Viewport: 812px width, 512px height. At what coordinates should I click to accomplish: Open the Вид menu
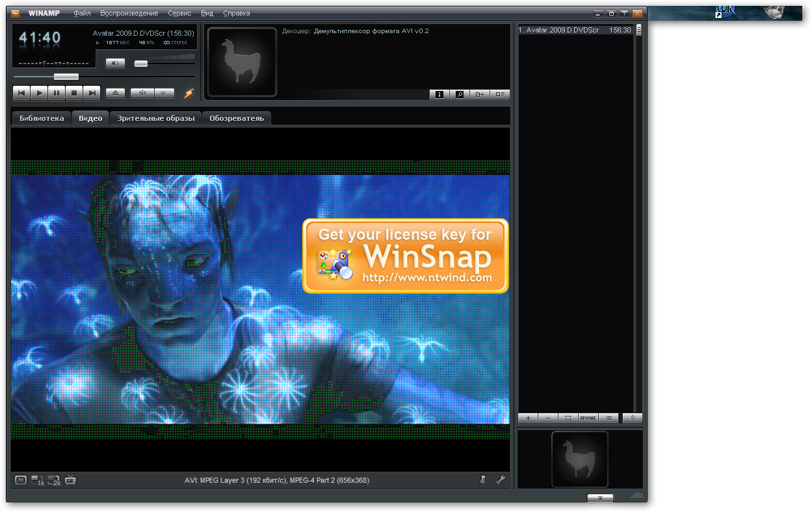click(207, 13)
